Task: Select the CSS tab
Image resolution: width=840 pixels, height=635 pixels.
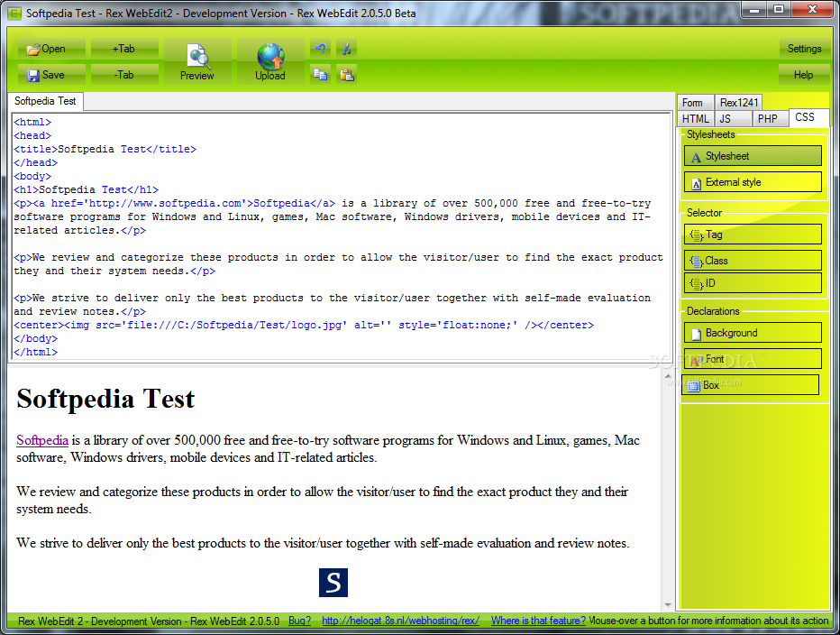Action: click(x=808, y=117)
